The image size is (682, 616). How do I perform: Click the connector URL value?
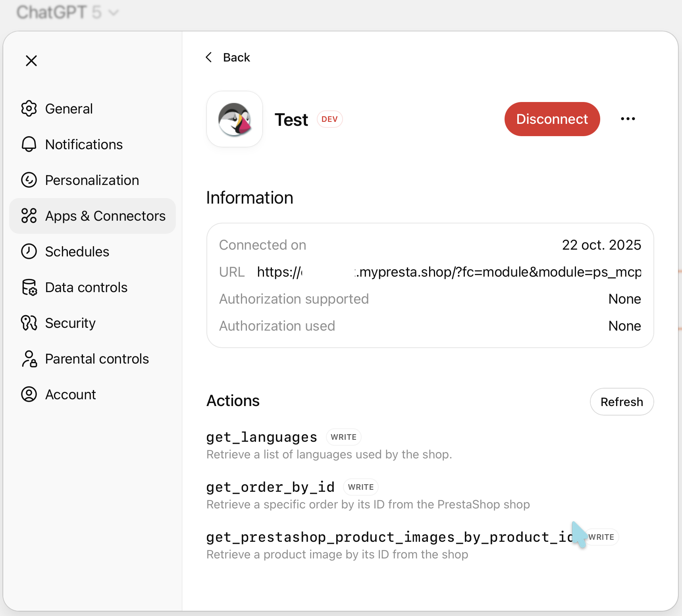[x=449, y=272]
